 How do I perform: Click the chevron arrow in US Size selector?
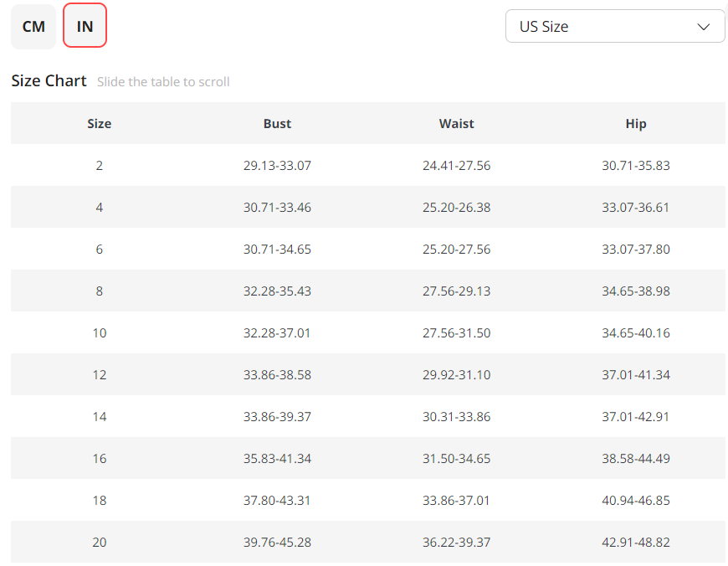tap(703, 27)
